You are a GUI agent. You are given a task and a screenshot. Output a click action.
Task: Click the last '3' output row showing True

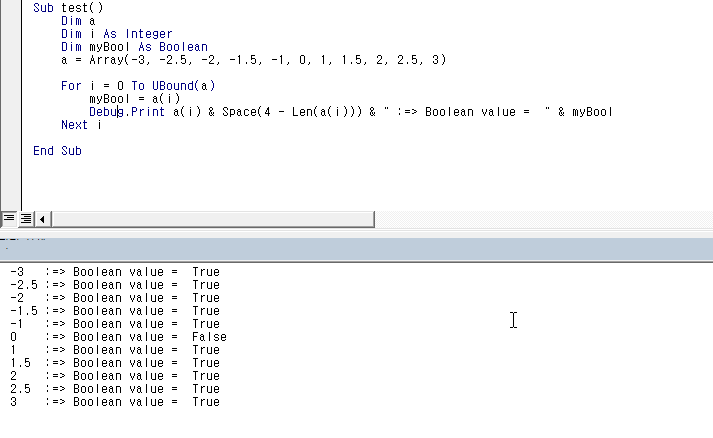click(x=115, y=402)
